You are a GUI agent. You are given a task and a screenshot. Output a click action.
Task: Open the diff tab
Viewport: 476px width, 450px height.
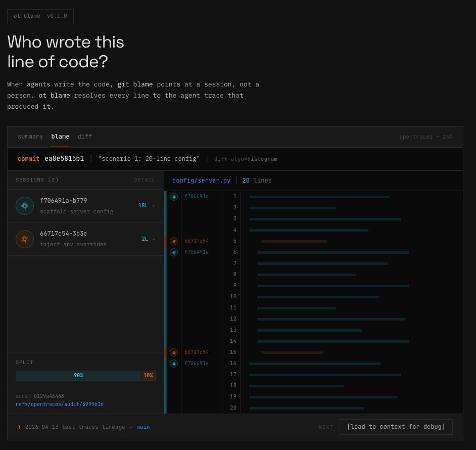85,137
